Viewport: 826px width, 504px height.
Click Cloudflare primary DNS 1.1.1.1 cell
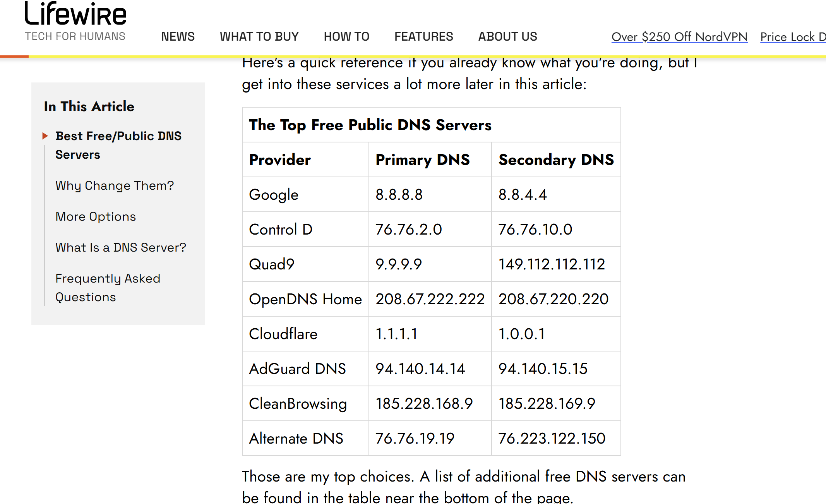396,334
